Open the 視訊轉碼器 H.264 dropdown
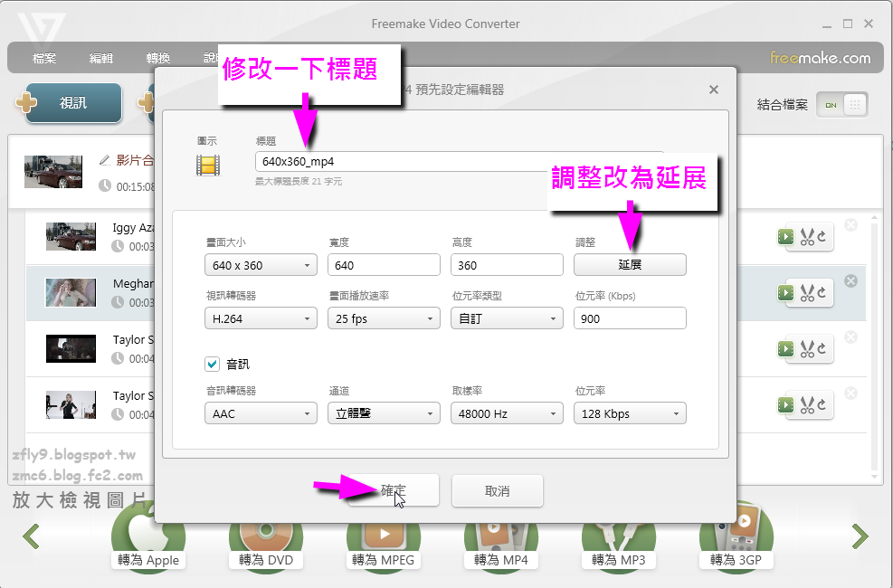 261,318
